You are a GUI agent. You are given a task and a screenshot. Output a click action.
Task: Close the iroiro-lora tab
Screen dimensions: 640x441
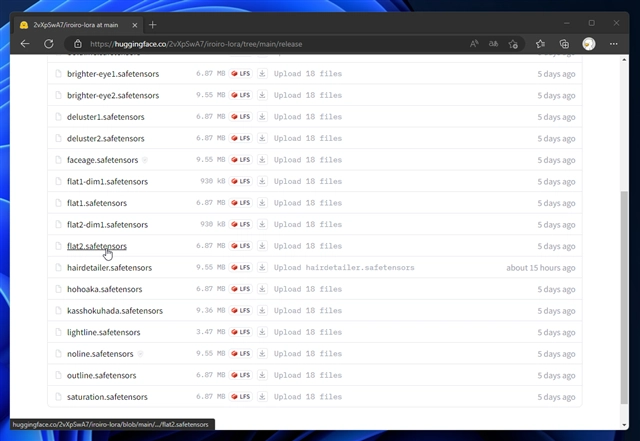(135, 25)
